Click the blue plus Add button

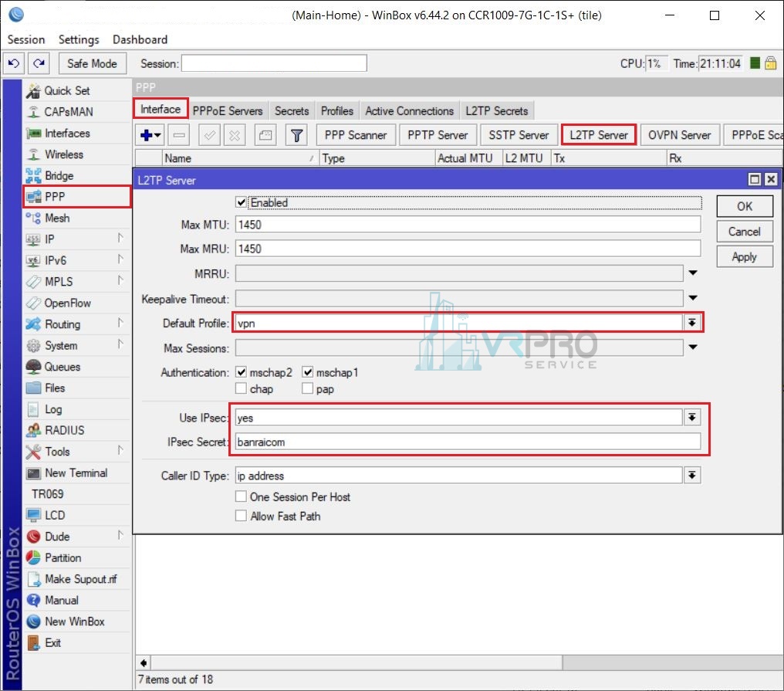tap(150, 135)
